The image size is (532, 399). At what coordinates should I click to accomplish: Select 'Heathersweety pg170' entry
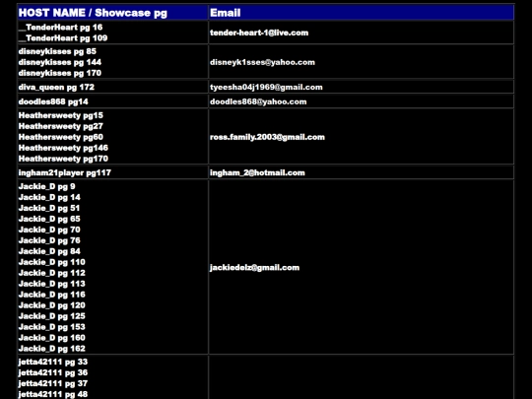63,160
